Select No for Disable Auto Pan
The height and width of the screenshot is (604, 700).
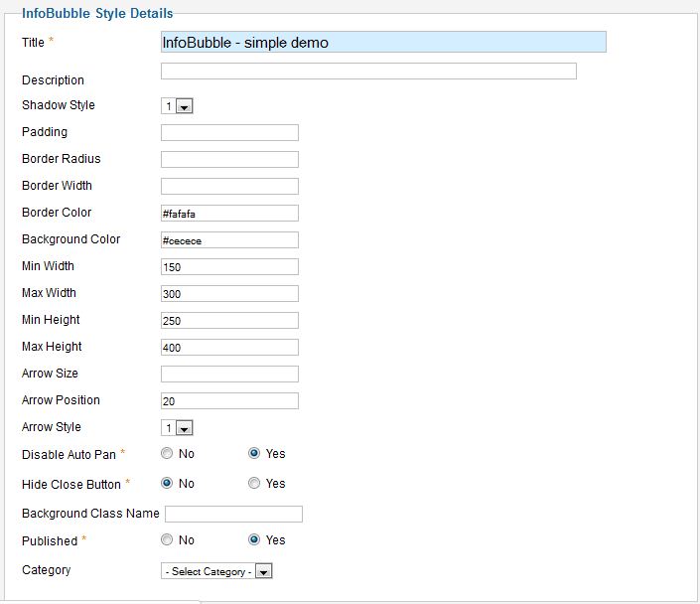tap(167, 454)
